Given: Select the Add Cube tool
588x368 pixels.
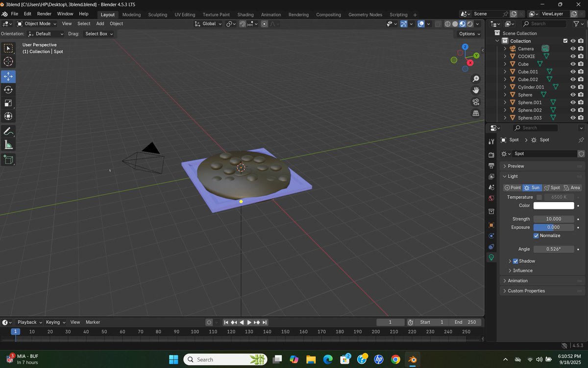Looking at the screenshot, I should (8, 160).
